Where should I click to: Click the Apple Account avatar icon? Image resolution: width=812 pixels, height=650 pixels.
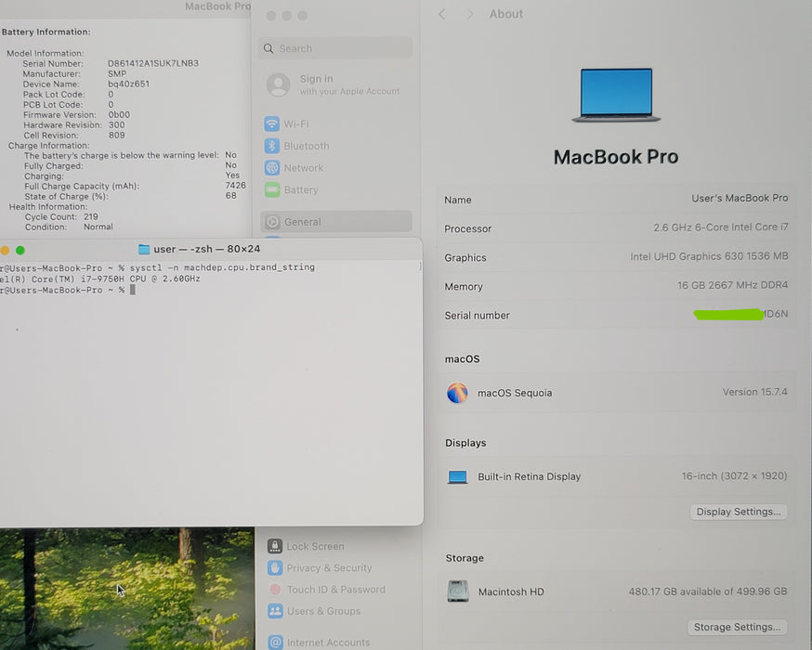278,84
